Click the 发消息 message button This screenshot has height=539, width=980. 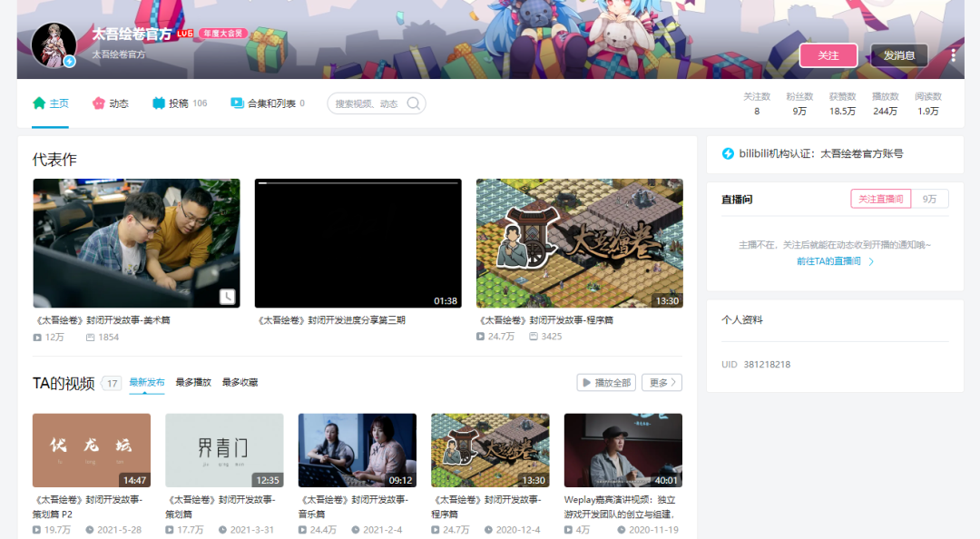(x=899, y=55)
